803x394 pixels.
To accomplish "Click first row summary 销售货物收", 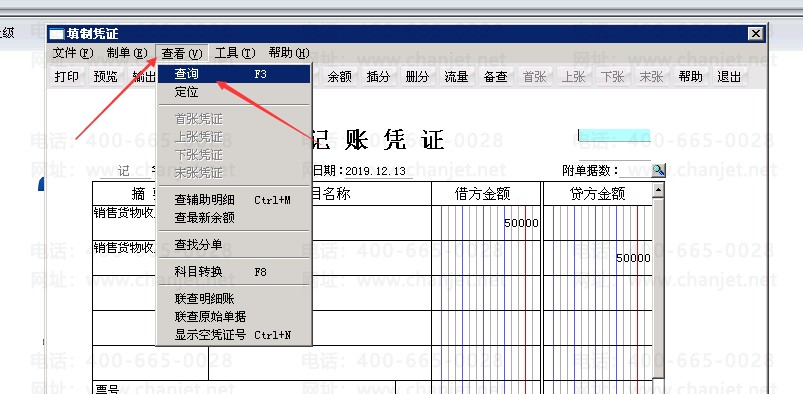I will coord(124,213).
